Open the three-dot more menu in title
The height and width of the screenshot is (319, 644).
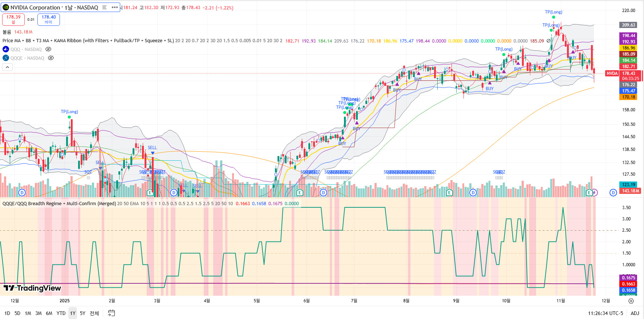click(x=115, y=7)
